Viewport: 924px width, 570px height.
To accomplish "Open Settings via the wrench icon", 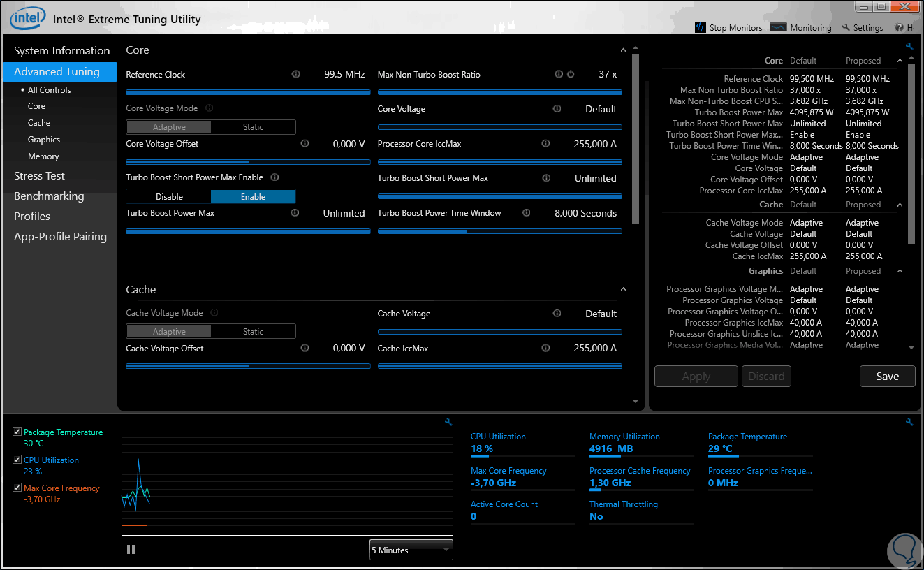I will [x=846, y=28].
